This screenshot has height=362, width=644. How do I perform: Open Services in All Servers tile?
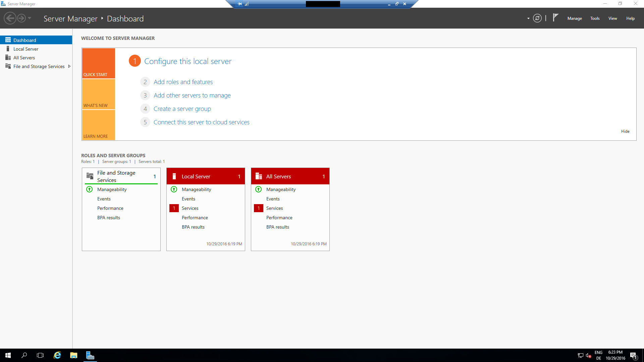[x=275, y=208]
